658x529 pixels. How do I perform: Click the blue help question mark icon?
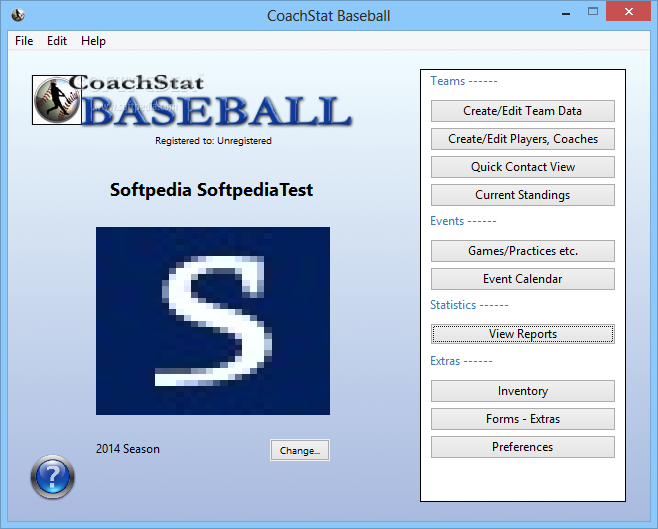pos(52,477)
